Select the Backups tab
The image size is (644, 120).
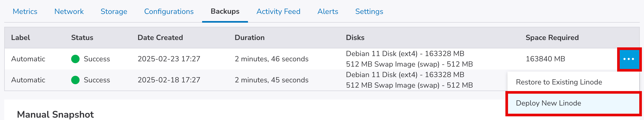click(x=225, y=12)
